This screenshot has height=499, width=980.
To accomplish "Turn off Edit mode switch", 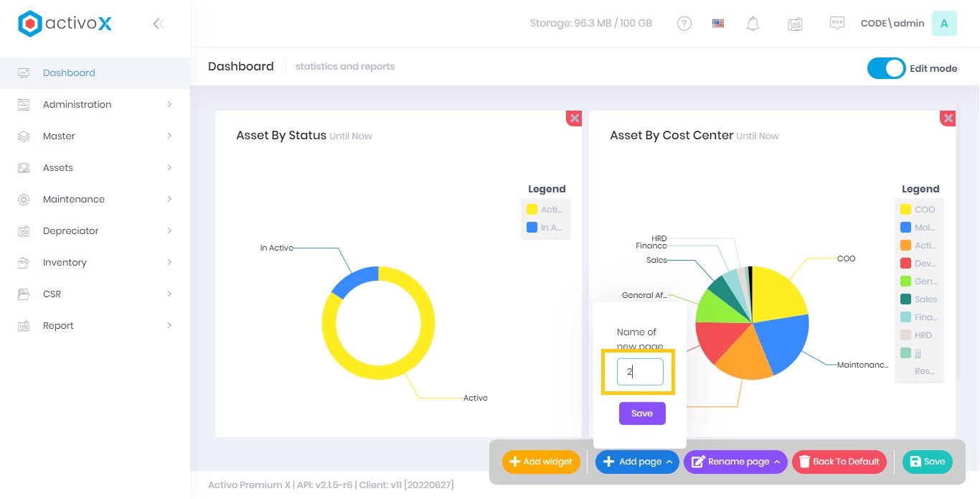I will 886,68.
